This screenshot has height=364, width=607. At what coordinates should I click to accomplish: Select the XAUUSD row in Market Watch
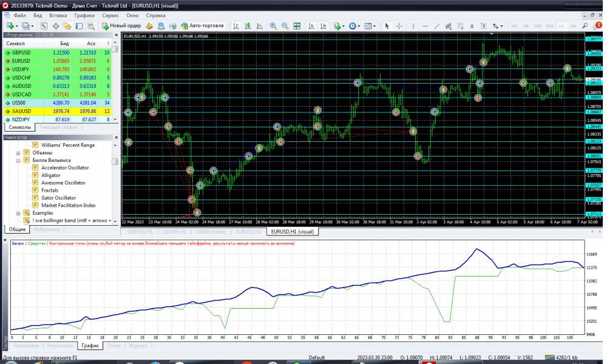click(57, 112)
